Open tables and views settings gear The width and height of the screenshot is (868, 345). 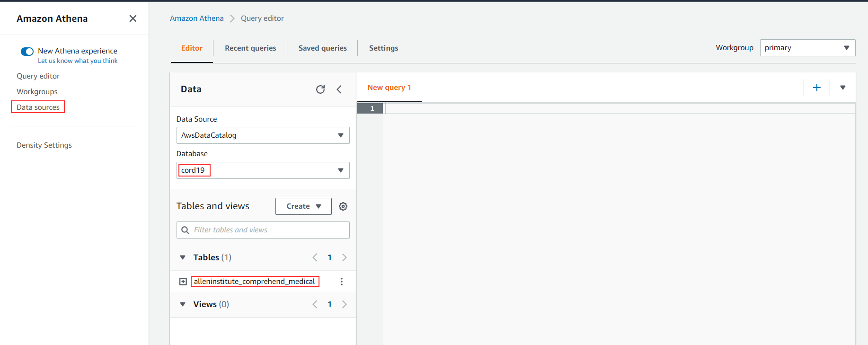[343, 206]
